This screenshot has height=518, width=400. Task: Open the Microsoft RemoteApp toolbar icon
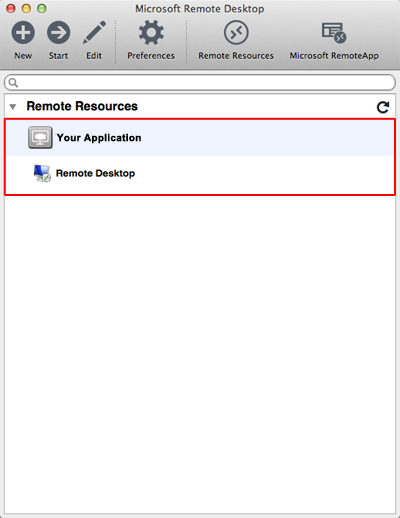(x=334, y=33)
